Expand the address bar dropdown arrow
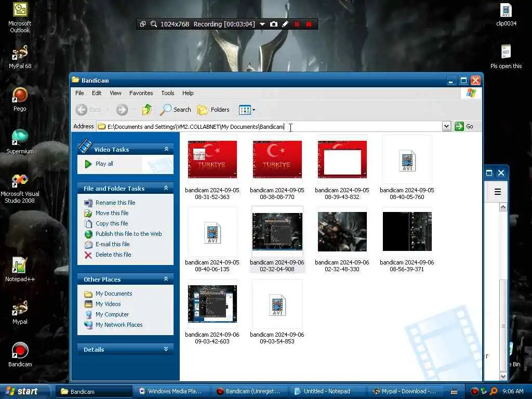The image size is (532, 399). point(446,127)
